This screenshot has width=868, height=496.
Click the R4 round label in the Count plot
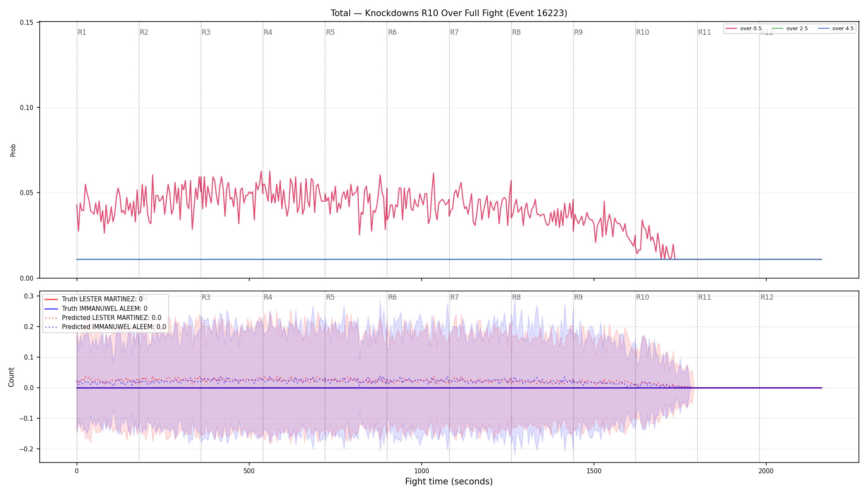(268, 297)
